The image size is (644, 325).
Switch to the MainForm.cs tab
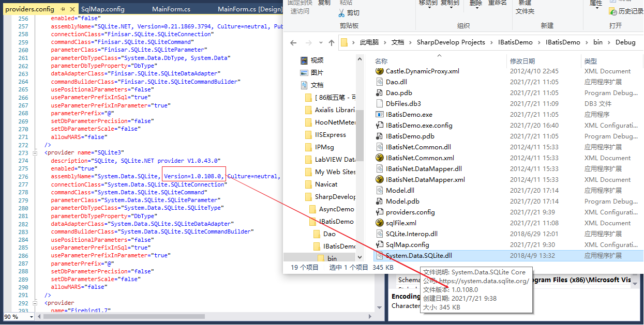click(171, 9)
